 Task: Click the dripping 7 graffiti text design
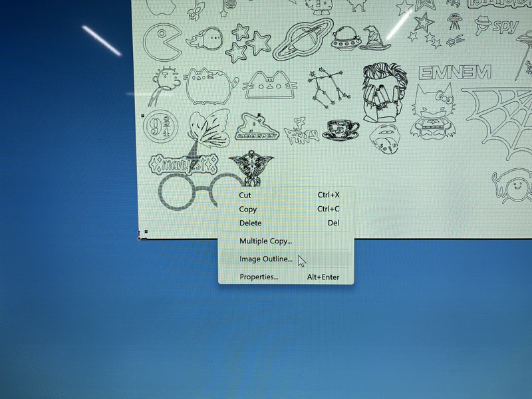point(301,132)
